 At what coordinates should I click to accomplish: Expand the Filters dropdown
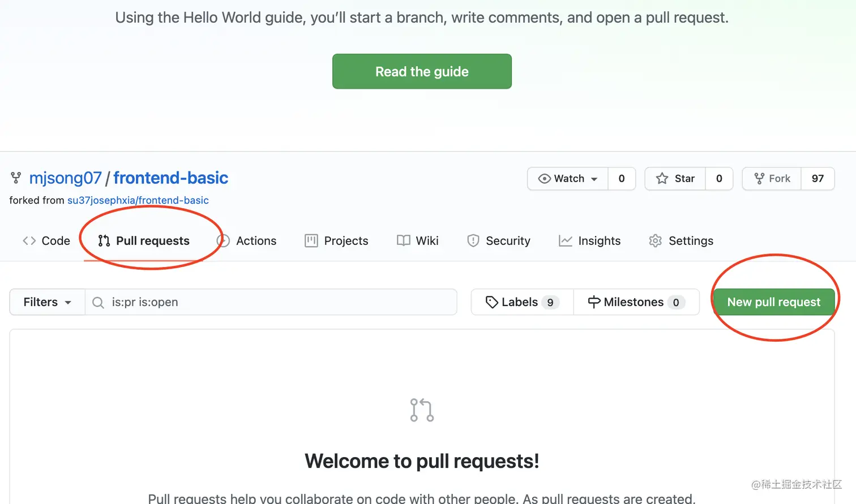point(47,302)
